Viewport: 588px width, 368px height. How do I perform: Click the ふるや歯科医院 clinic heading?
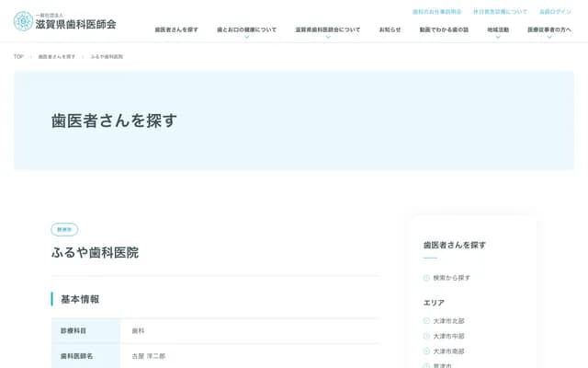pyautogui.click(x=95, y=252)
